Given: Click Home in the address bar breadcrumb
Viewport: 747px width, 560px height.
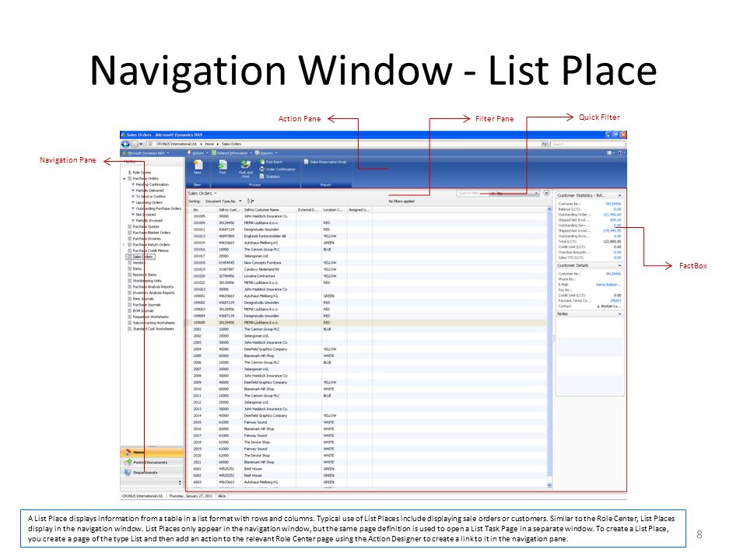Looking at the screenshot, I should coord(209,144).
